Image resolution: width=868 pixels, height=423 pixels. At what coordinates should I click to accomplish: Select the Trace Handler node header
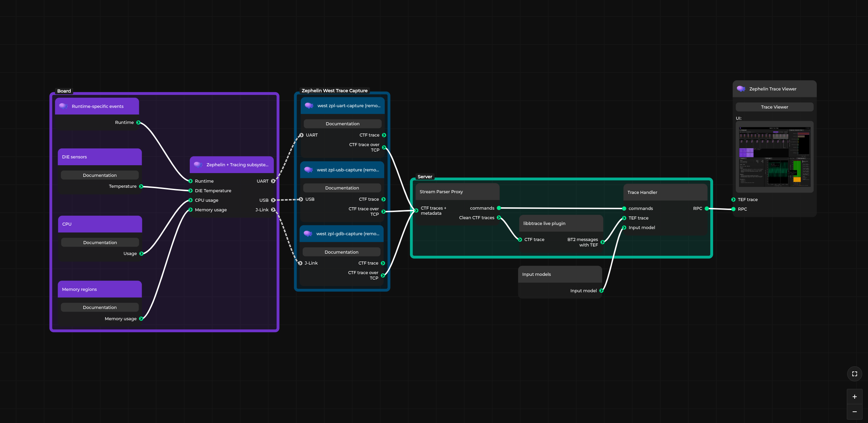click(665, 192)
